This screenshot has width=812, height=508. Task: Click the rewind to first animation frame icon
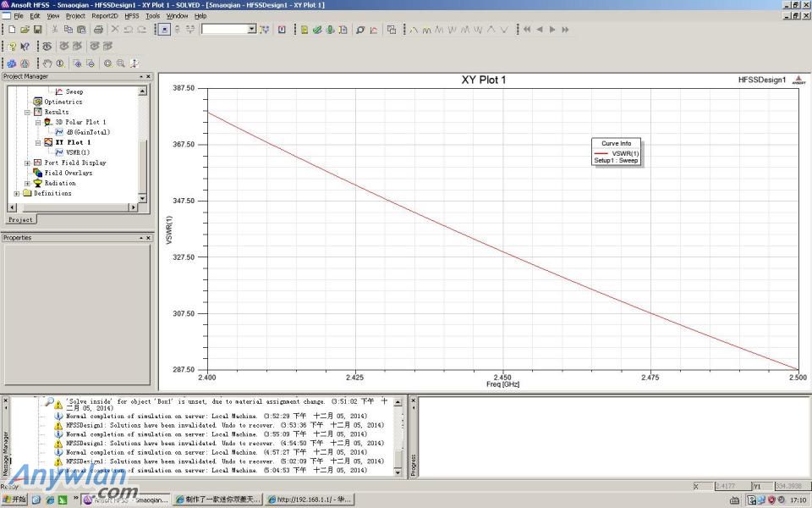[x=527, y=30]
